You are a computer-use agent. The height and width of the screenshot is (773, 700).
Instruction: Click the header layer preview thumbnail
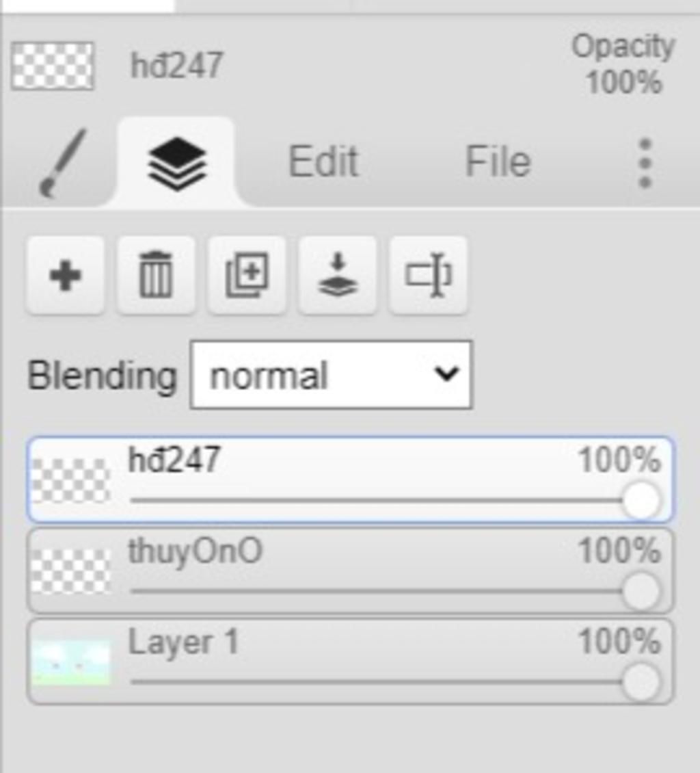coord(52,66)
